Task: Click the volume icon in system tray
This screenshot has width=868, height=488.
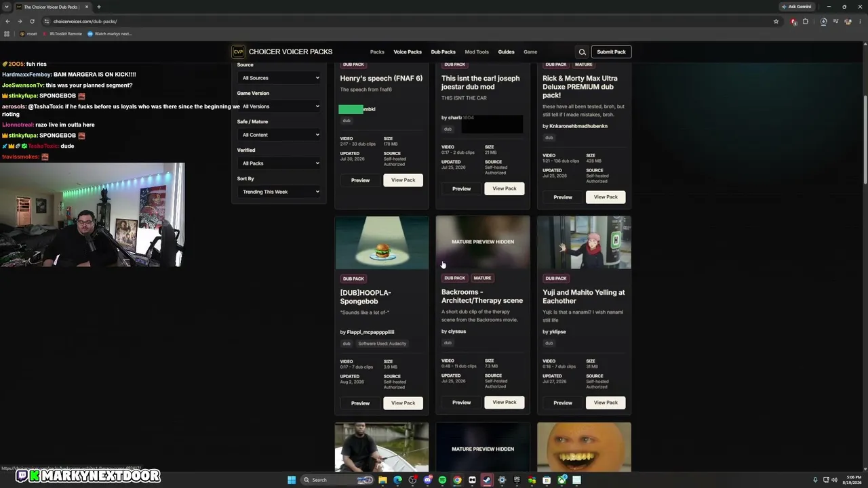Action: (x=834, y=480)
